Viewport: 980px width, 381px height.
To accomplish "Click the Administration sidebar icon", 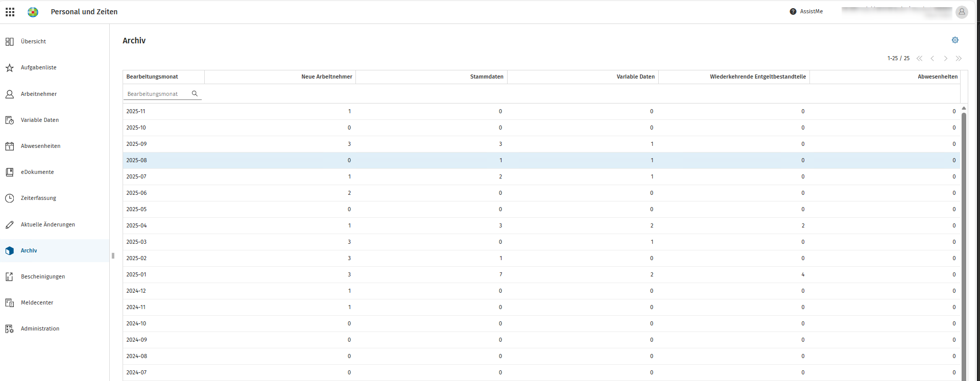I will [10, 328].
